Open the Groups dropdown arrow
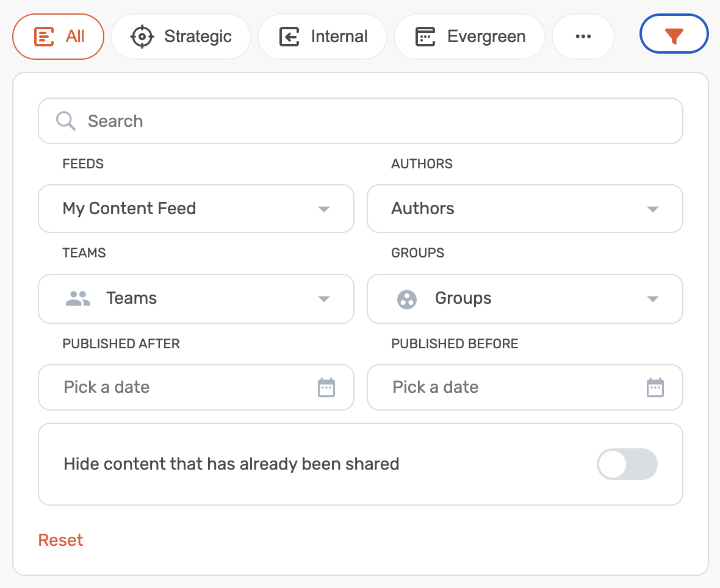 point(652,299)
